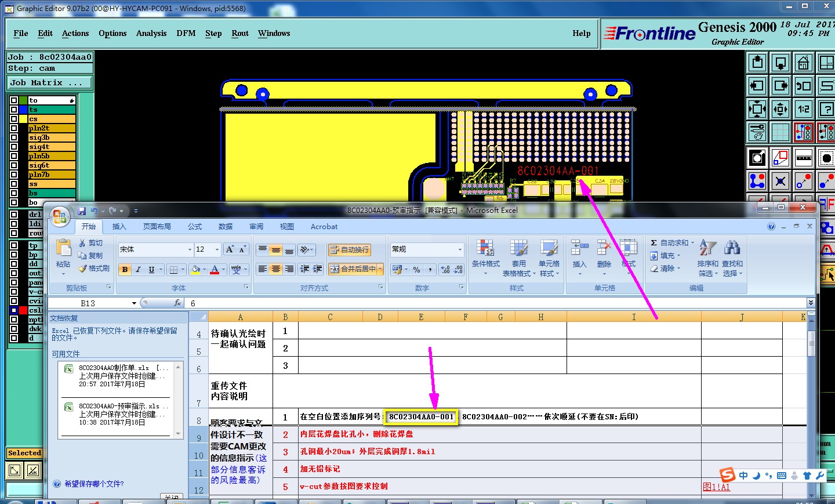Viewport: 835px width, 504px height.
Task: Click the fill color bucket icon
Action: pos(196,269)
